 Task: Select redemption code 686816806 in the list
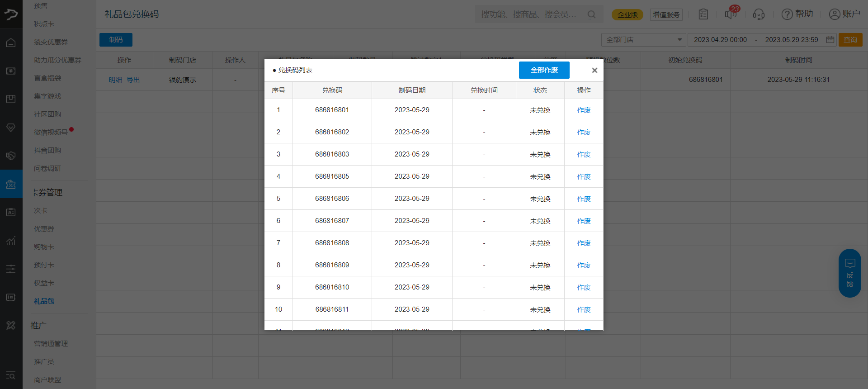(x=332, y=199)
